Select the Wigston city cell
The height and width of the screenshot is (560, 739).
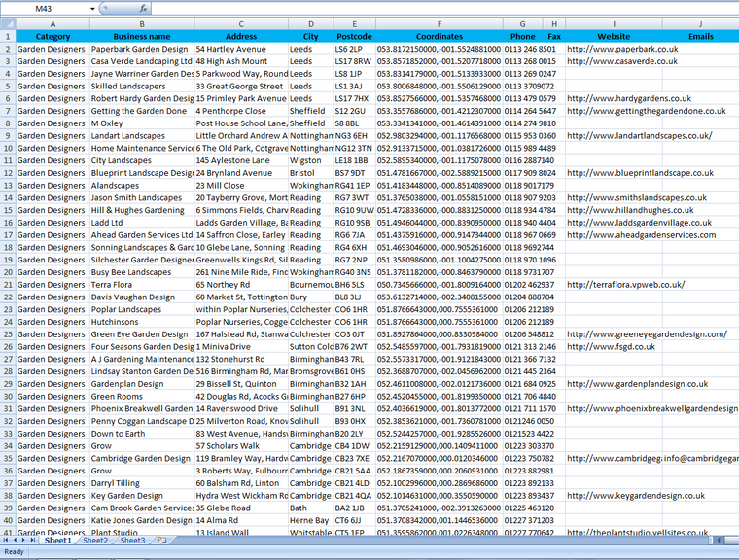[311, 160]
